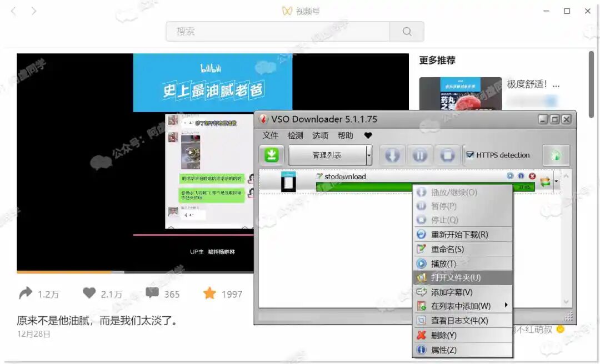
Task: Click the red cancel icon on stodownload row
Action: [532, 176]
